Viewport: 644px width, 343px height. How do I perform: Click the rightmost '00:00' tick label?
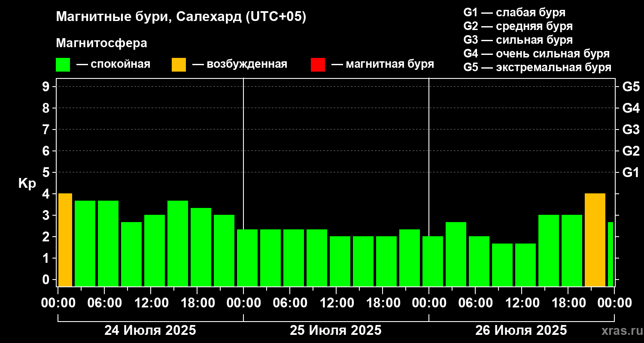coord(614,303)
